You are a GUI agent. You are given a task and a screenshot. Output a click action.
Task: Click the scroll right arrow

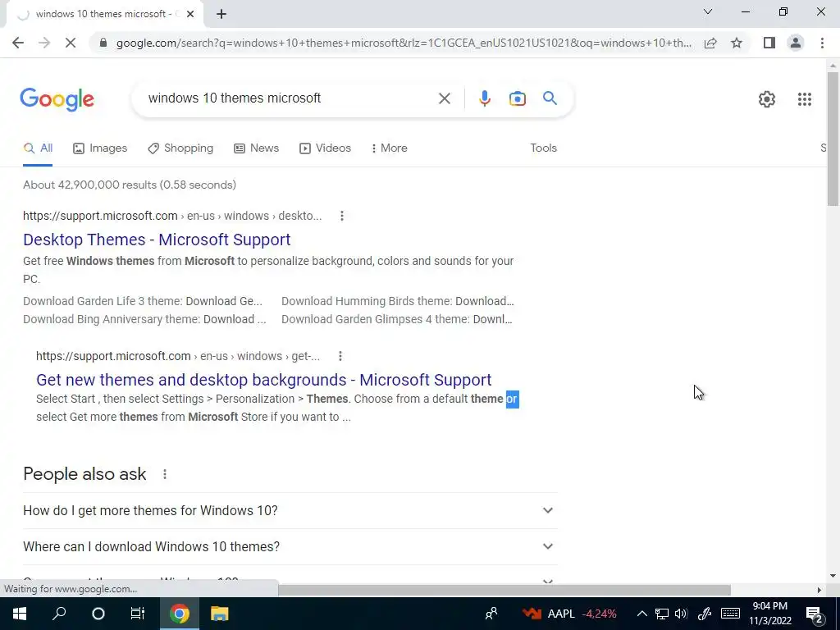pos(819,590)
